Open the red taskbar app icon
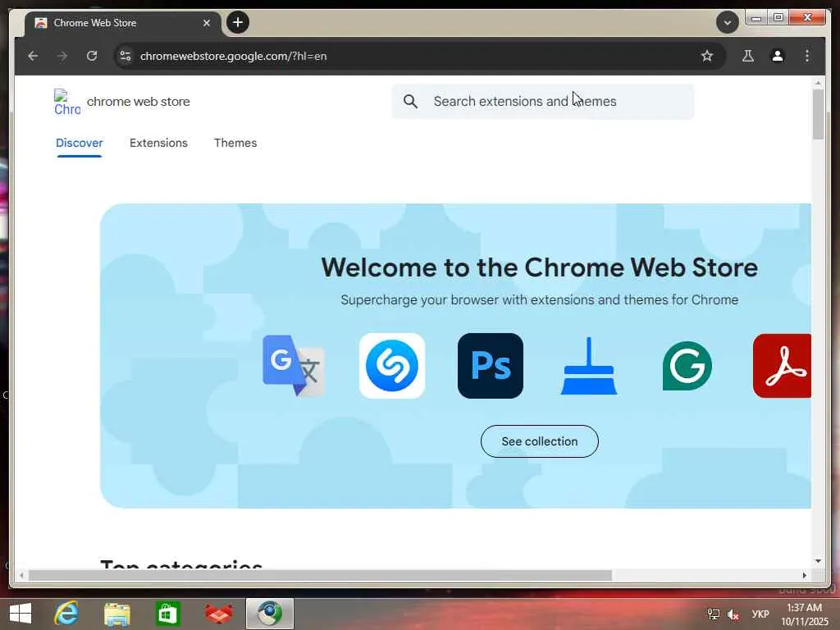 (x=218, y=614)
